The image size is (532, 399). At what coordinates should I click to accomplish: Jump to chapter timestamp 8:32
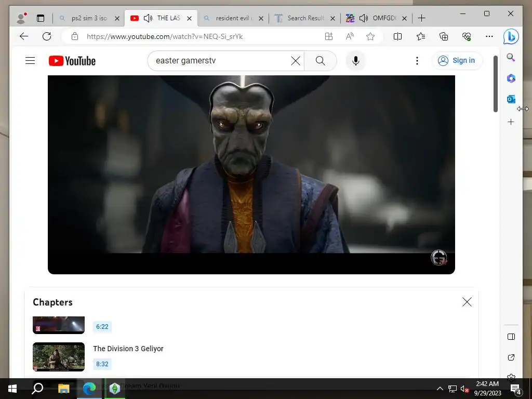coord(102,364)
